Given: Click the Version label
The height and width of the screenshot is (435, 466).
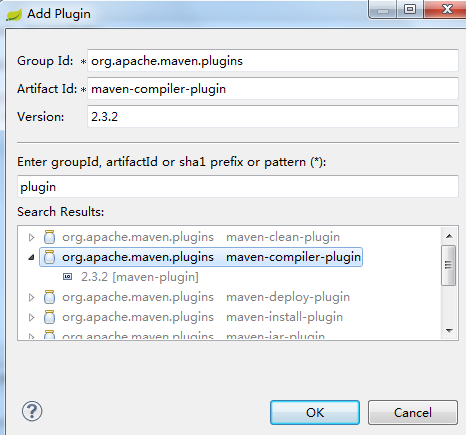Looking at the screenshot, I should [41, 117].
